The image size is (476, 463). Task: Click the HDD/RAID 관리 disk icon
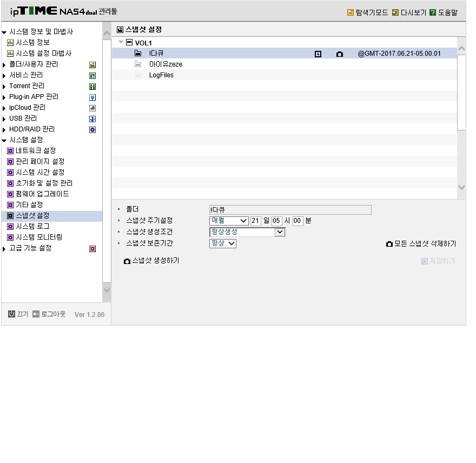(x=92, y=130)
